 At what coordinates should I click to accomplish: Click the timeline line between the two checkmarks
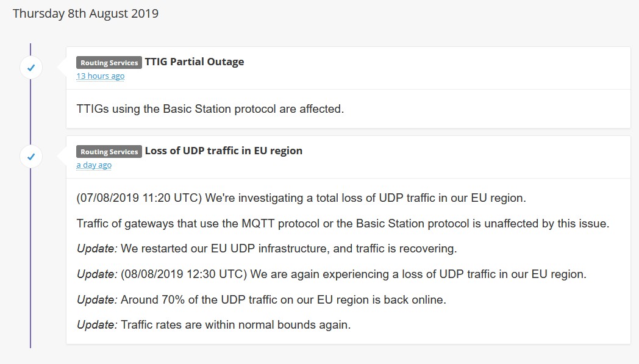(x=30, y=113)
